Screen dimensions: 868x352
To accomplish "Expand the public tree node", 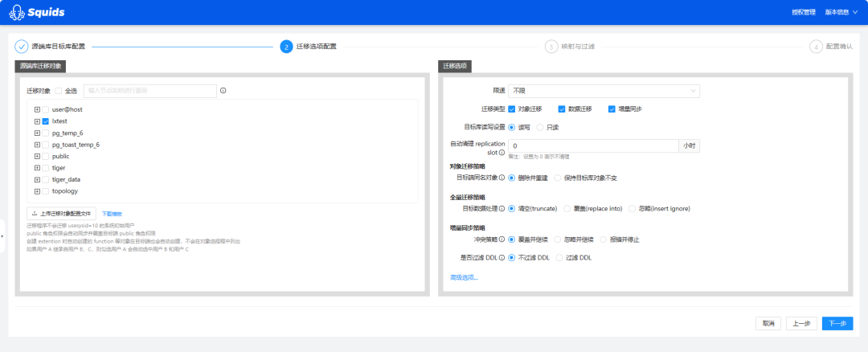I will pyautogui.click(x=37, y=156).
